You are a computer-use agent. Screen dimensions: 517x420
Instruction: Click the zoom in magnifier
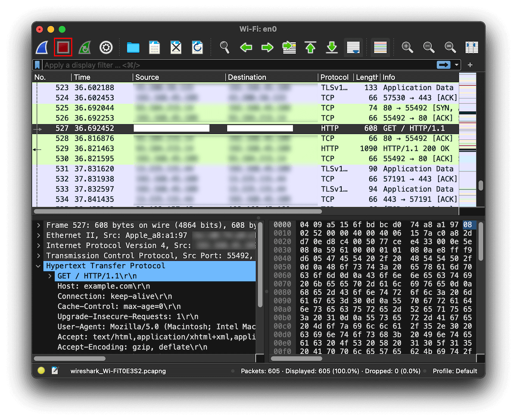(407, 47)
